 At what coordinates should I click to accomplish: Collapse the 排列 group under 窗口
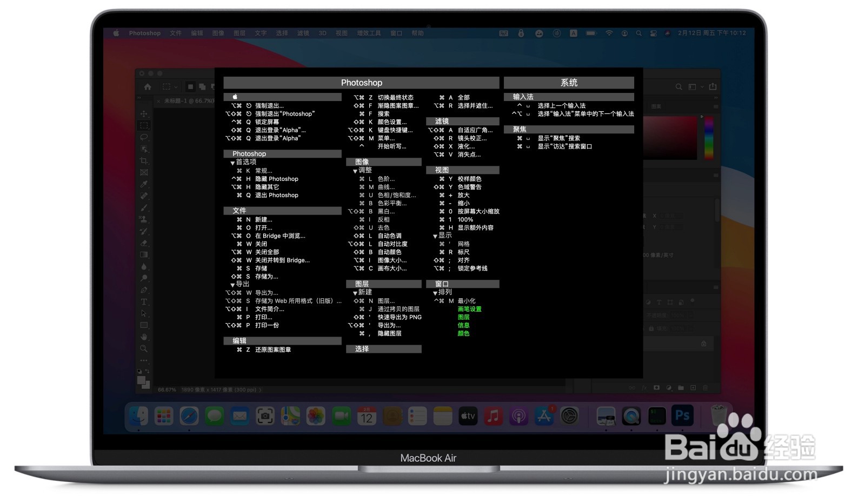coord(435,293)
